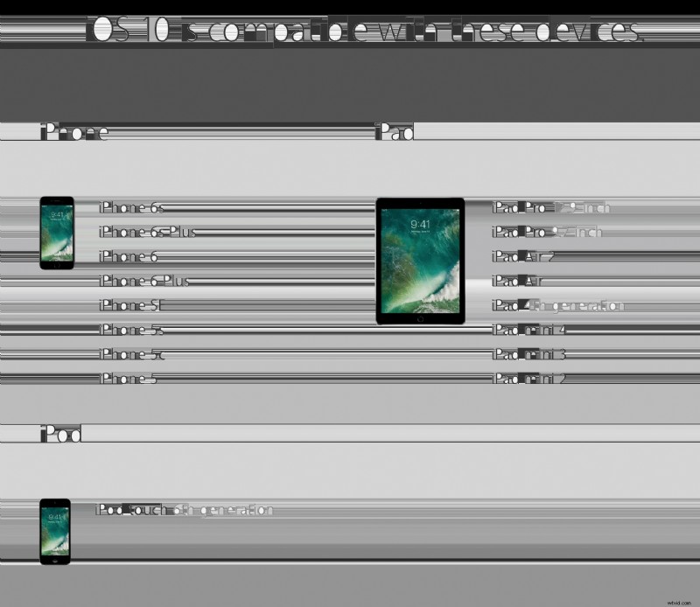Choose the iPad Pro 9.7-inch entry
The image size is (700, 607).
pos(548,233)
